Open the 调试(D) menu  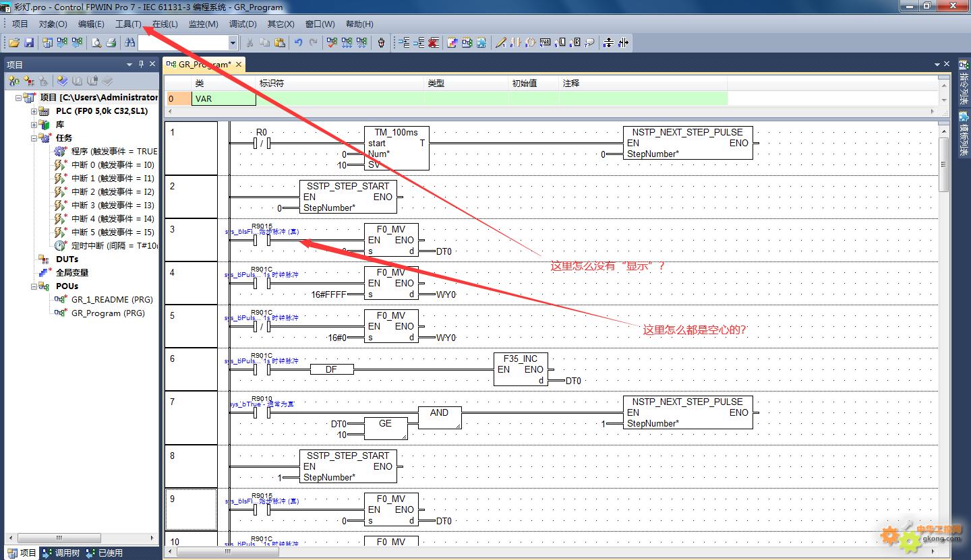tap(243, 24)
